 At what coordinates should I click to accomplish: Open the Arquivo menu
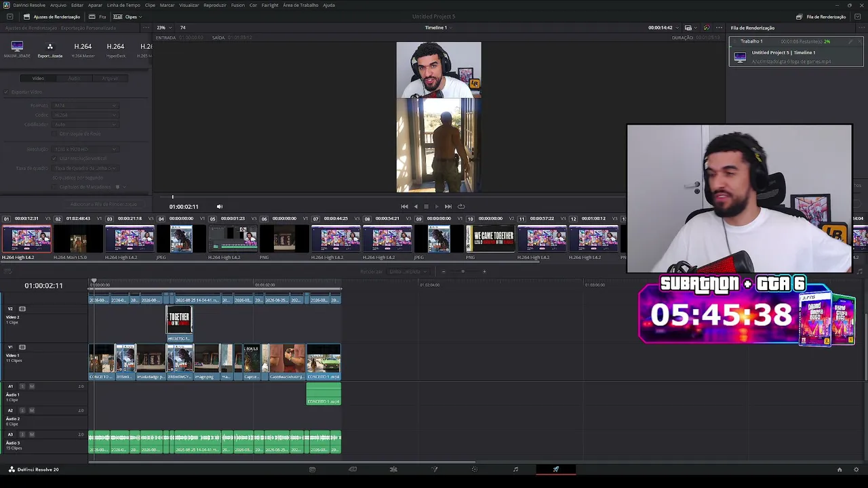58,5
